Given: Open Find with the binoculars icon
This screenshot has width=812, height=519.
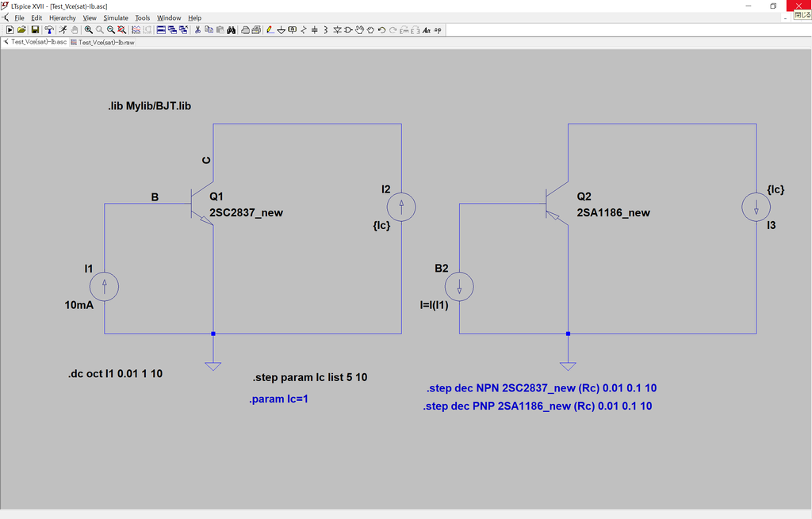Looking at the screenshot, I should pos(231,30).
